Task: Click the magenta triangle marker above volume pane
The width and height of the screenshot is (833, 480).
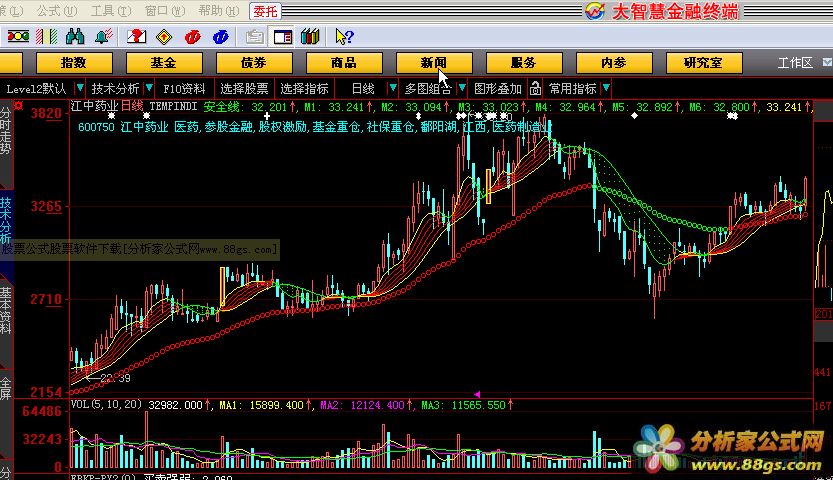Action: [477, 394]
